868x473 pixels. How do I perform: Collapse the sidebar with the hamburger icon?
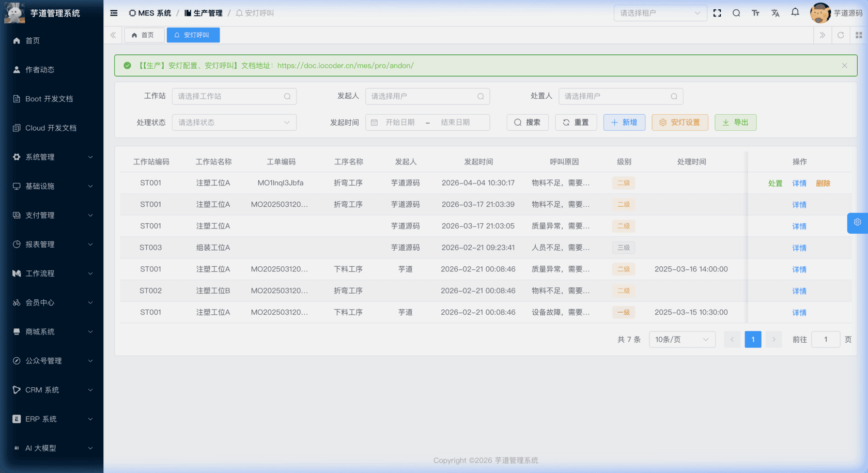[x=114, y=13]
